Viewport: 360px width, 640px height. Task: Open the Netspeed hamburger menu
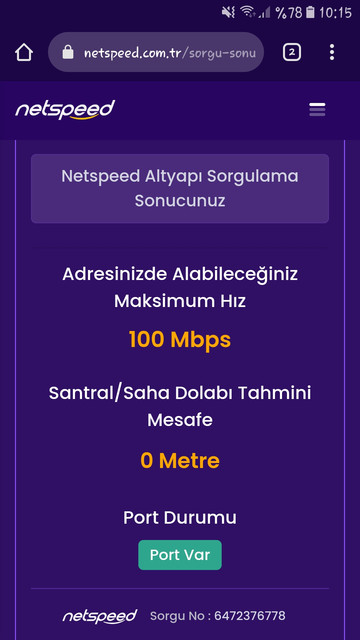317,109
